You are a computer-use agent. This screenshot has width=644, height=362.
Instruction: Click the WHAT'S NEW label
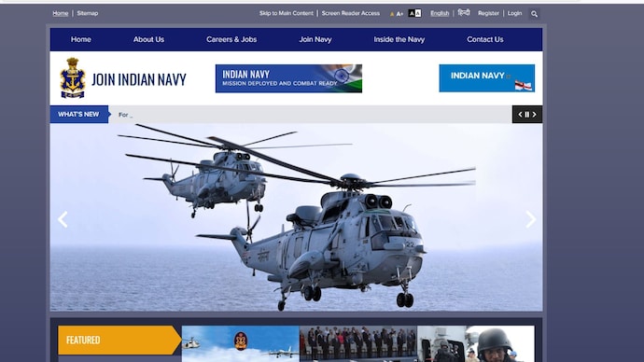coord(78,114)
